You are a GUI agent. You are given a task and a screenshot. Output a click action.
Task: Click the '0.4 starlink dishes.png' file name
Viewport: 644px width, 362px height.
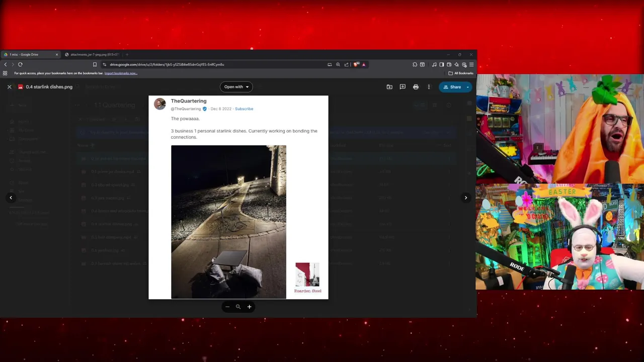tap(49, 87)
